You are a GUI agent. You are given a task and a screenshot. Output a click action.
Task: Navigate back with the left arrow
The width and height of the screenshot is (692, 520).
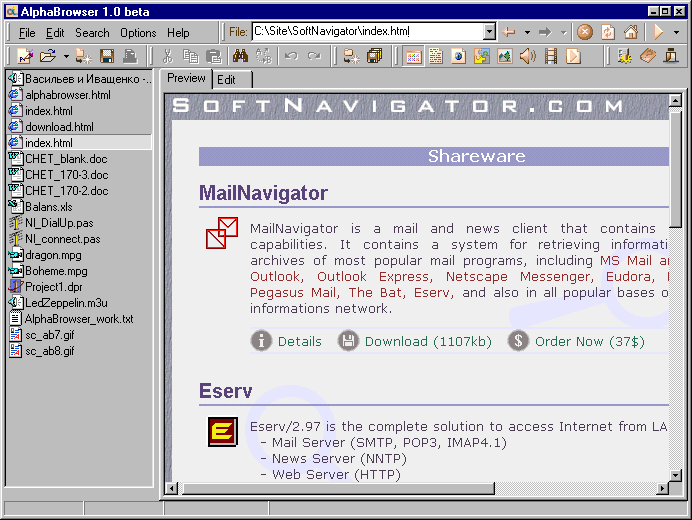pos(511,32)
